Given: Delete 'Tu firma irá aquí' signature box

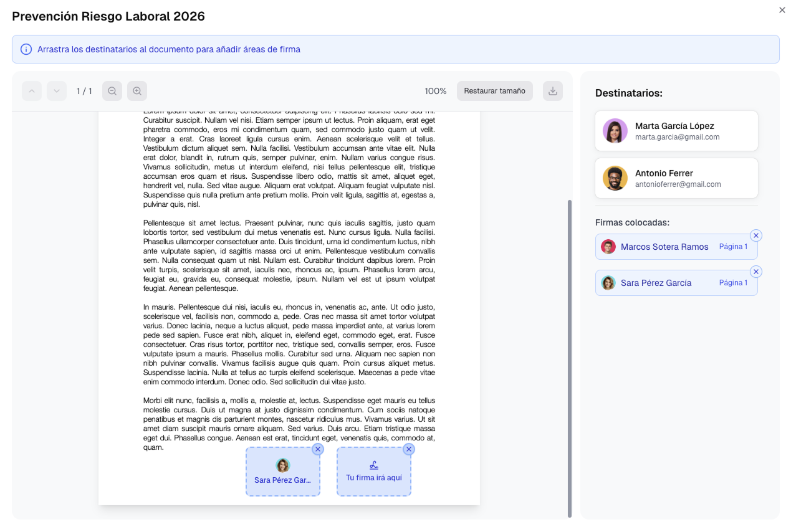Looking at the screenshot, I should (x=408, y=449).
